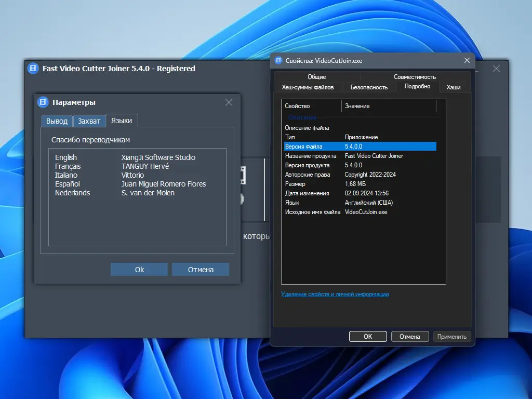Select the Язык row in properties
Viewport: 532px width, 399px height.
(x=360, y=203)
